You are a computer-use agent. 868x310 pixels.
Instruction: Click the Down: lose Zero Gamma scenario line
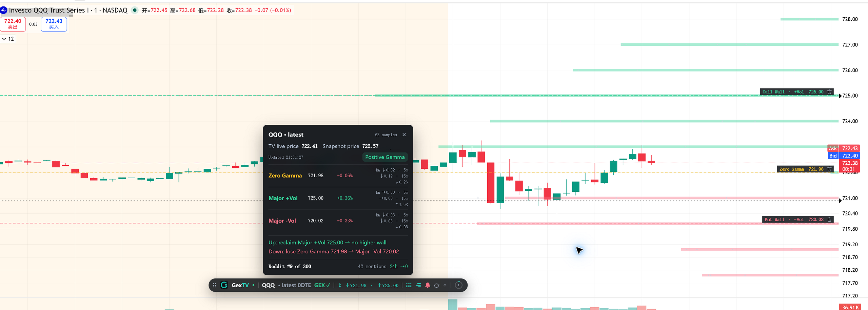(334, 252)
